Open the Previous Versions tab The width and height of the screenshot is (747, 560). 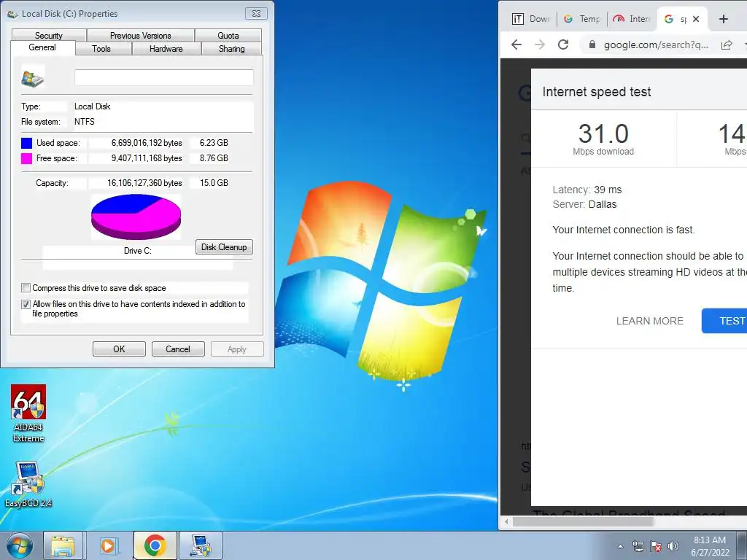click(141, 35)
